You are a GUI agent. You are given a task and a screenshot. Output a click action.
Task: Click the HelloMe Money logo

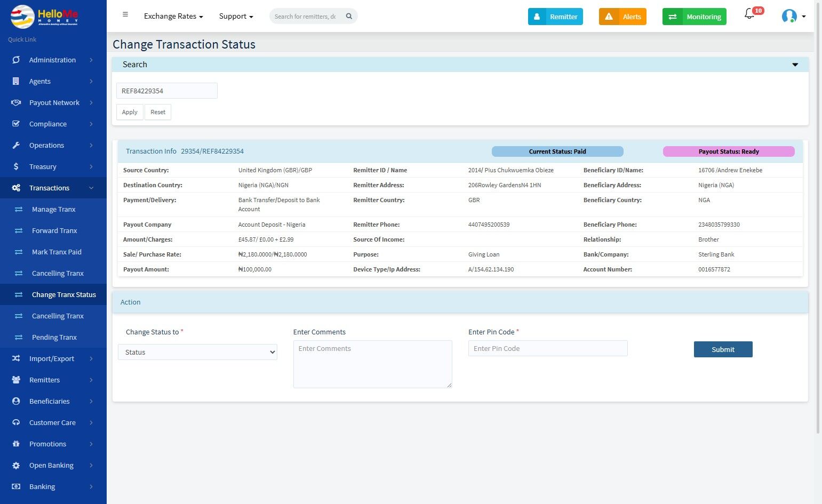44,17
